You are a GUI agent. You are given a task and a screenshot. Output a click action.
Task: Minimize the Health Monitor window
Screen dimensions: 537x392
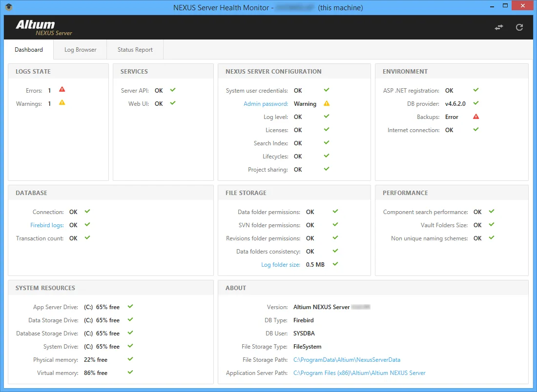[492, 6]
